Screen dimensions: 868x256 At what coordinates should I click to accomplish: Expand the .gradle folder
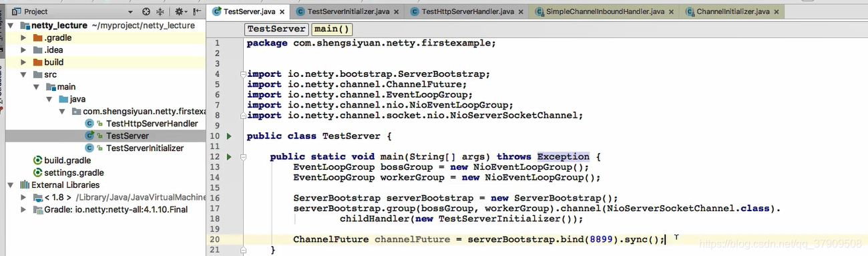[24, 38]
